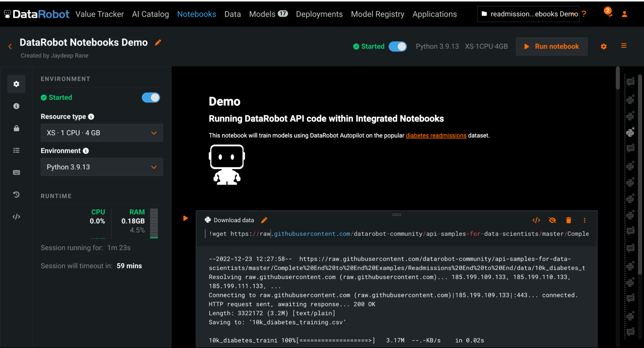The image size is (644, 348).
Task: Click the hamburger menu icon
Action: point(624,46)
